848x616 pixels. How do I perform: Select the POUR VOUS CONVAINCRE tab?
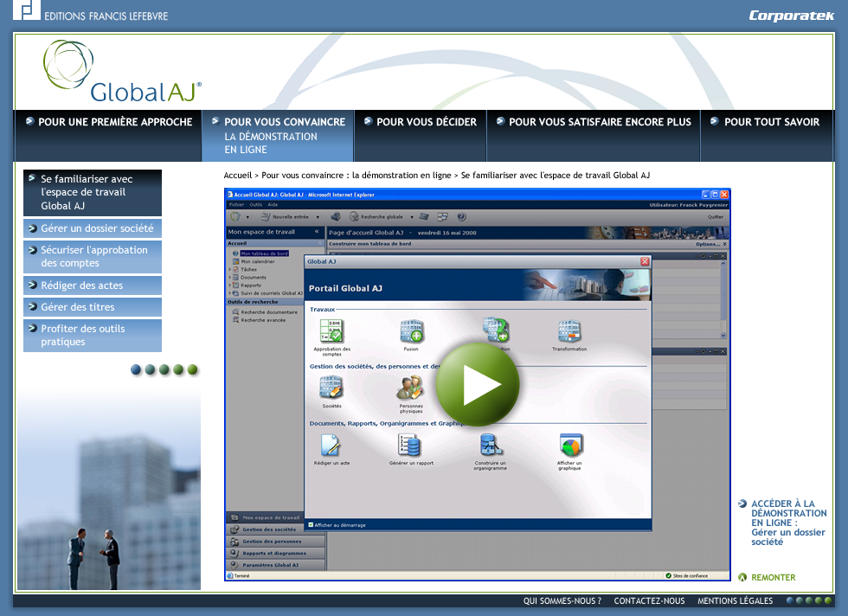pyautogui.click(x=278, y=135)
